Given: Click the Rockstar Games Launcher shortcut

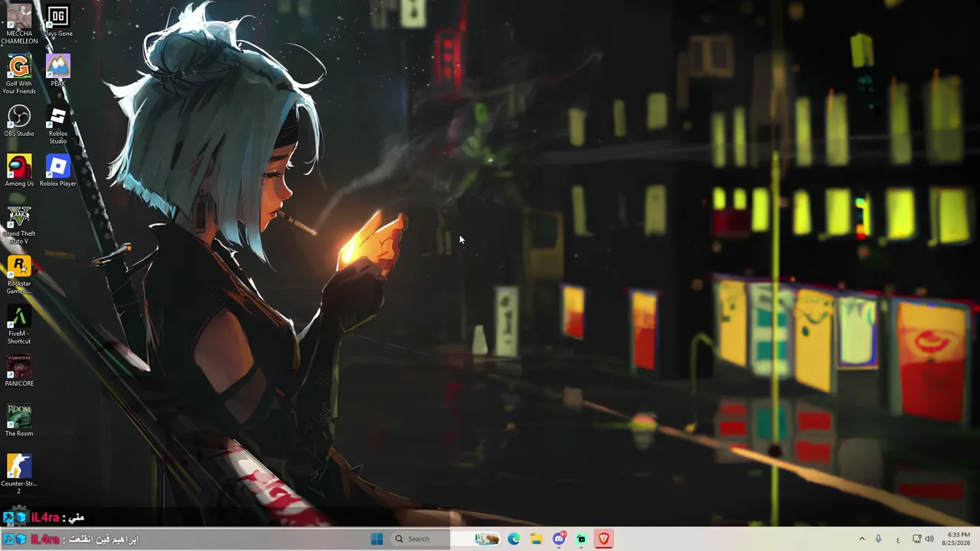Looking at the screenshot, I should [x=19, y=275].
